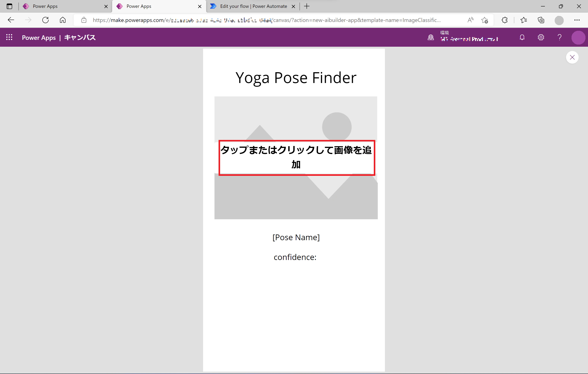Open the favorites list icon
588x374 pixels.
pyautogui.click(x=524, y=20)
